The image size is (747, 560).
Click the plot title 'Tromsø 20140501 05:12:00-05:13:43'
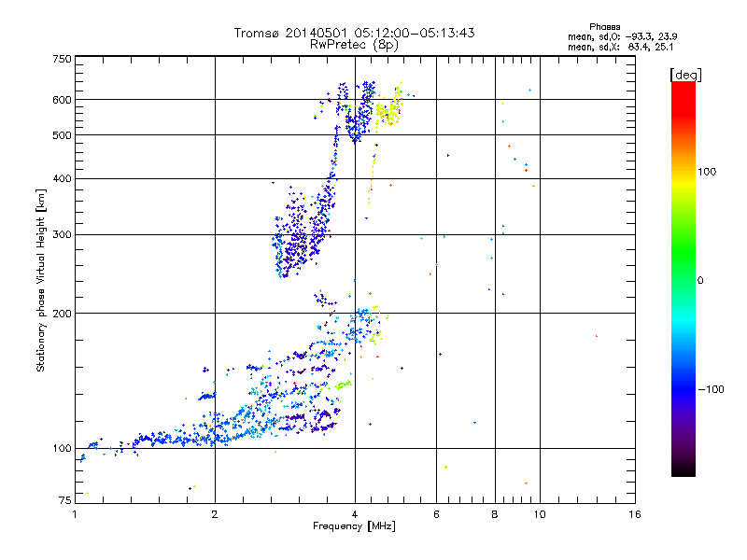click(x=354, y=33)
